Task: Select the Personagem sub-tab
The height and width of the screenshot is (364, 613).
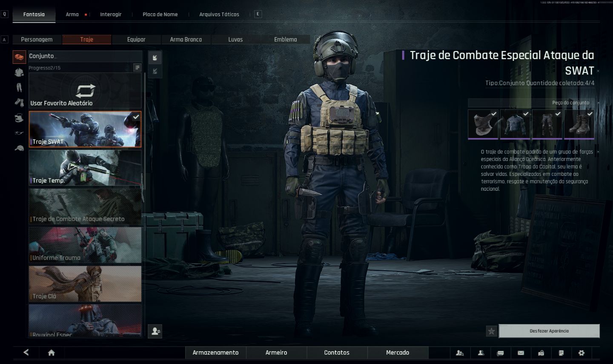Action: [x=37, y=40]
